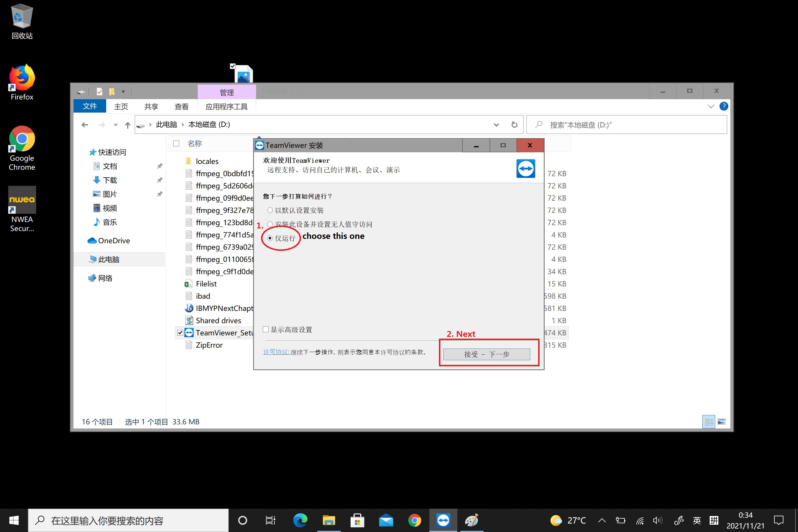Viewport: 798px width, 532px height.
Task: Show hidden system tray icons
Action: coord(602,520)
